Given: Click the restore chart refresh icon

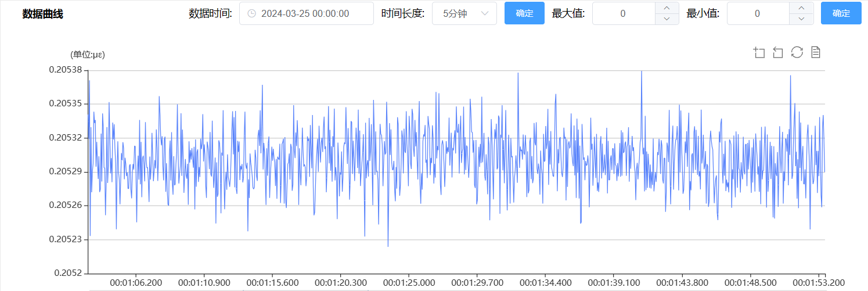Looking at the screenshot, I should pos(797,52).
